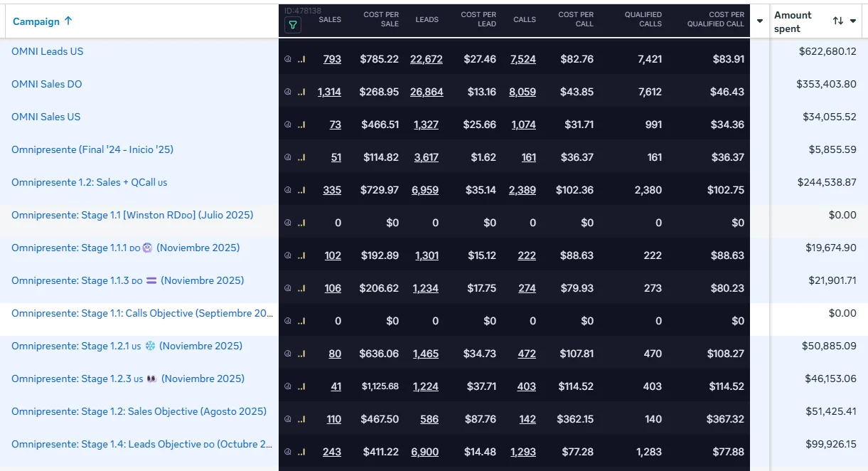
Task: Open Stage 1.1.3 (Noviembre 2025) campaign link
Action: [x=128, y=280]
